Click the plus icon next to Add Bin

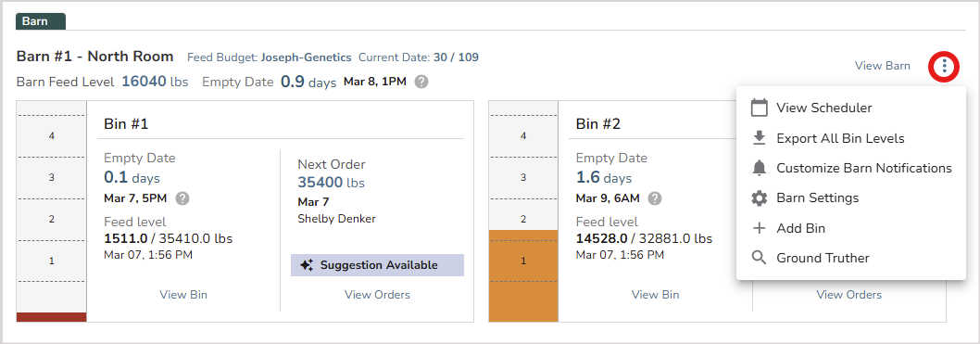[759, 228]
